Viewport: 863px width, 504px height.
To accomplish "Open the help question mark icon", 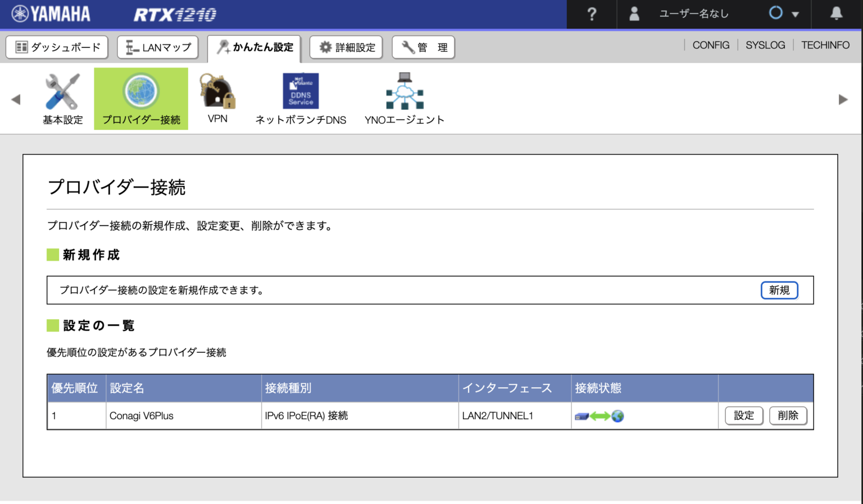I will [x=592, y=14].
